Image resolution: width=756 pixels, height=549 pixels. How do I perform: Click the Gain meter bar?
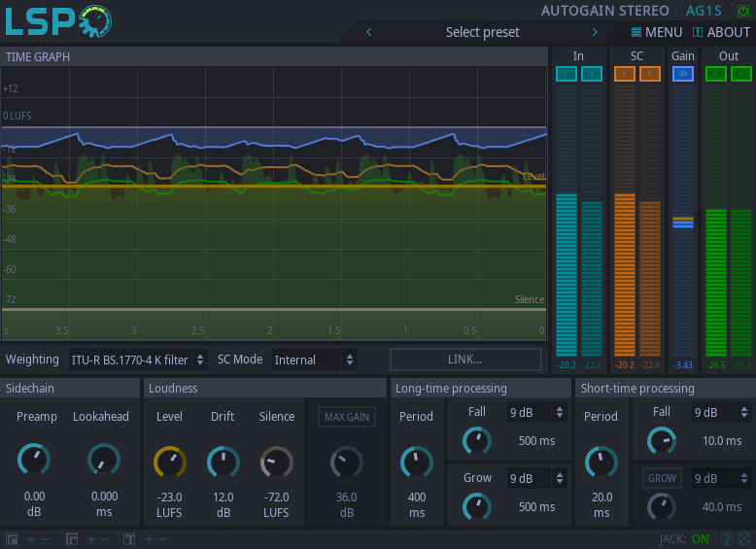pyautogui.click(x=683, y=222)
